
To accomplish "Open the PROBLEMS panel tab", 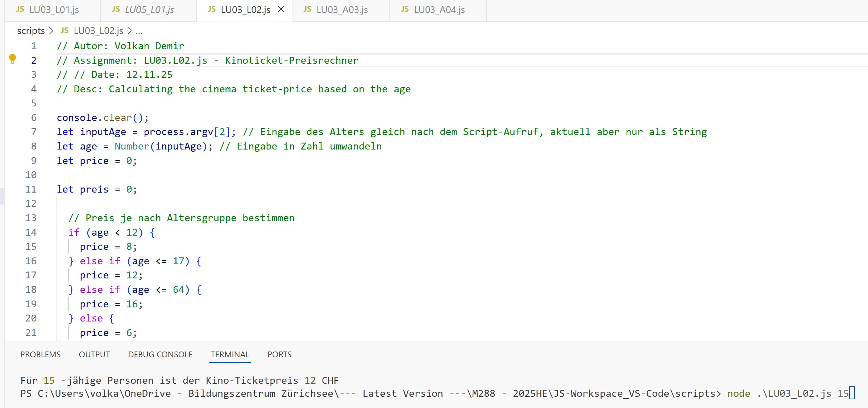I will [x=40, y=354].
